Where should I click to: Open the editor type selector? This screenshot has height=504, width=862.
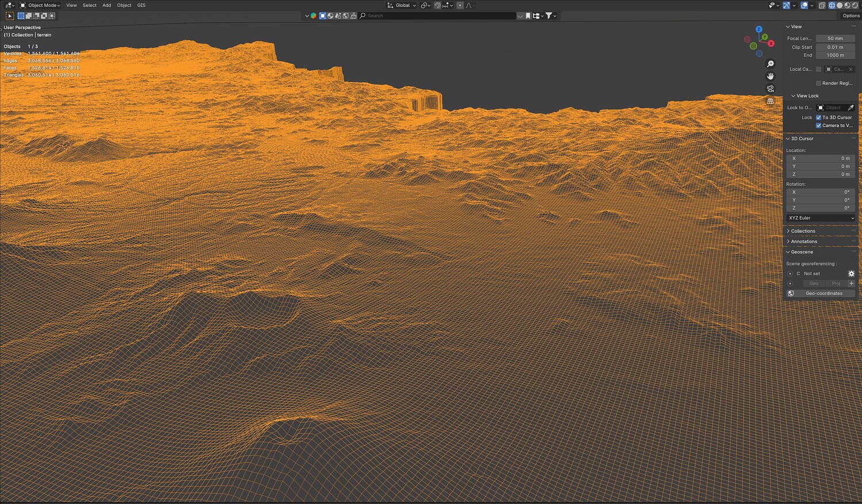point(9,5)
